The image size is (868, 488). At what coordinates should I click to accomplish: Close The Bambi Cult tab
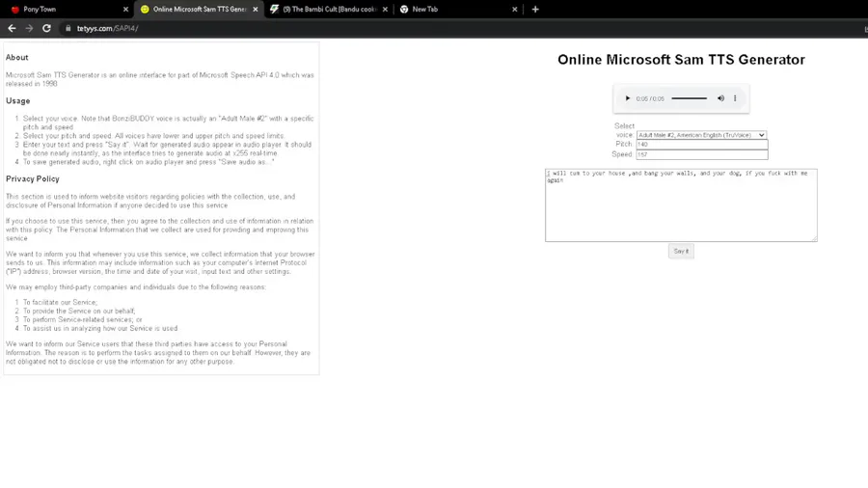385,10
